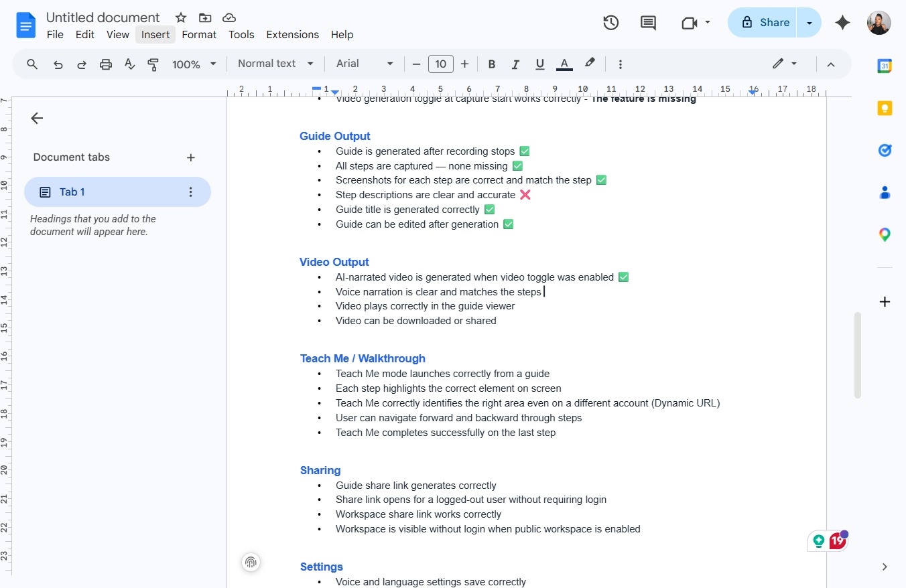Open the Format menu
The image size is (906, 588).
coord(199,35)
